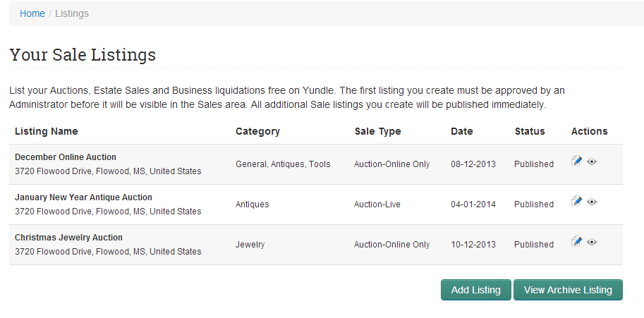The width and height of the screenshot is (644, 318).
Task: Open View Archive Listing
Action: click(x=568, y=290)
